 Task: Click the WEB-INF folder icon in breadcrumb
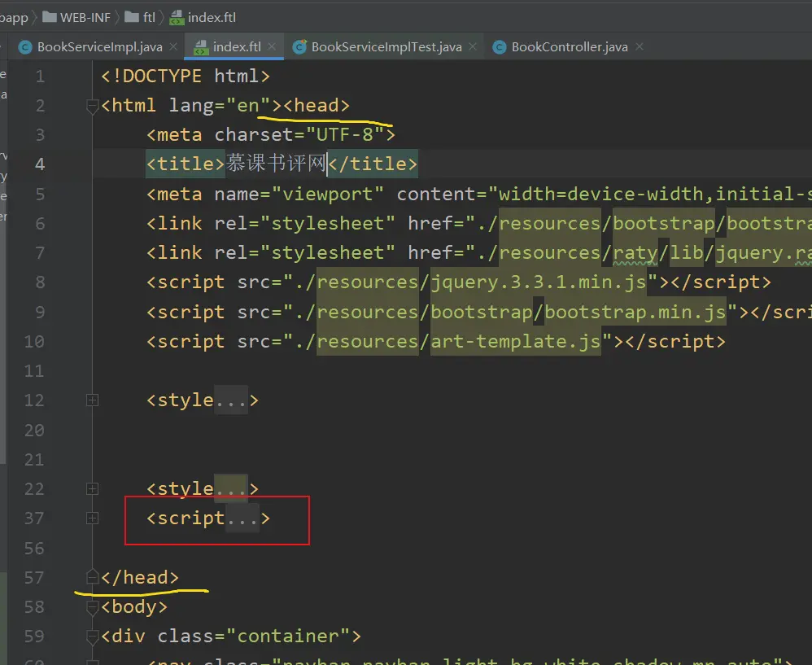tap(49, 17)
